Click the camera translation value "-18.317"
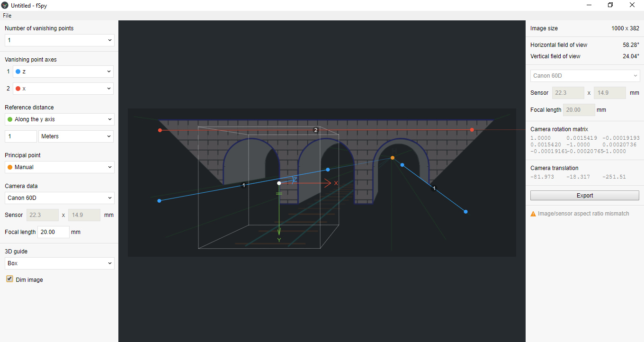 [x=578, y=177]
